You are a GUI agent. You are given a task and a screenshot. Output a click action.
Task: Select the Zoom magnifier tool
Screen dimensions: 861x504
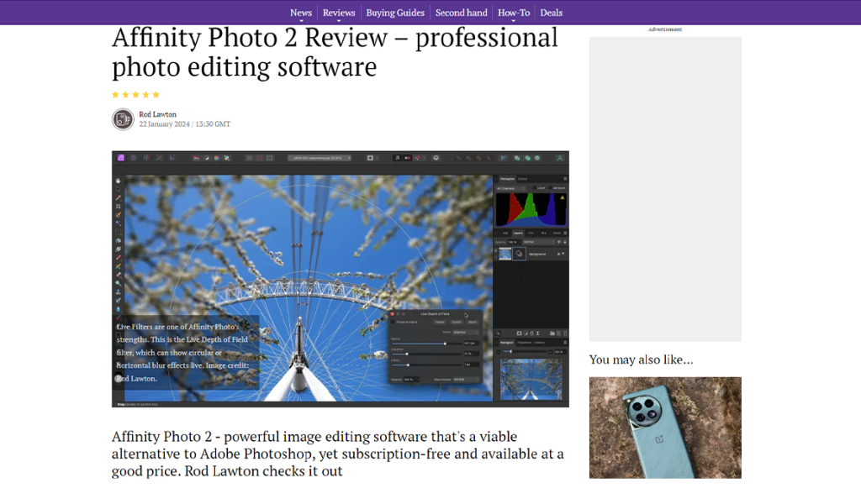118,284
